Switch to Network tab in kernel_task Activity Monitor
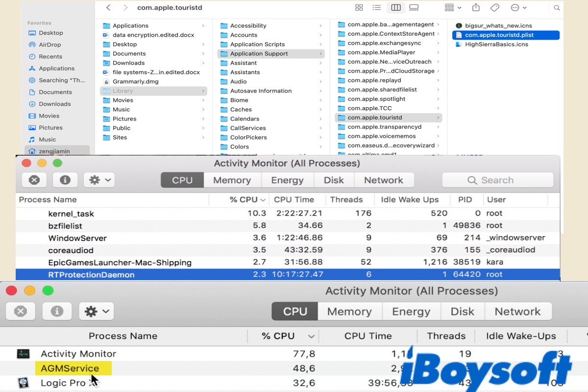This screenshot has width=588, height=392. [384, 180]
